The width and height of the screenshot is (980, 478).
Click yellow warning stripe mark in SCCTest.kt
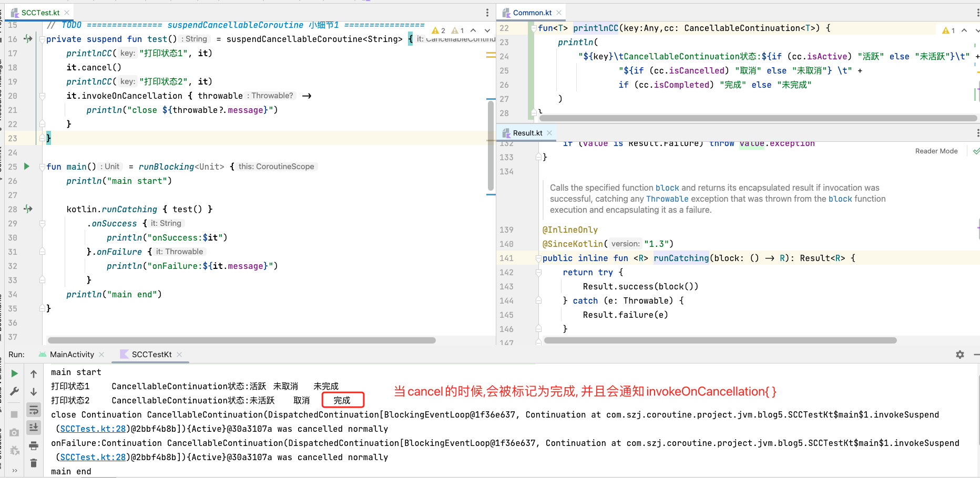491,55
